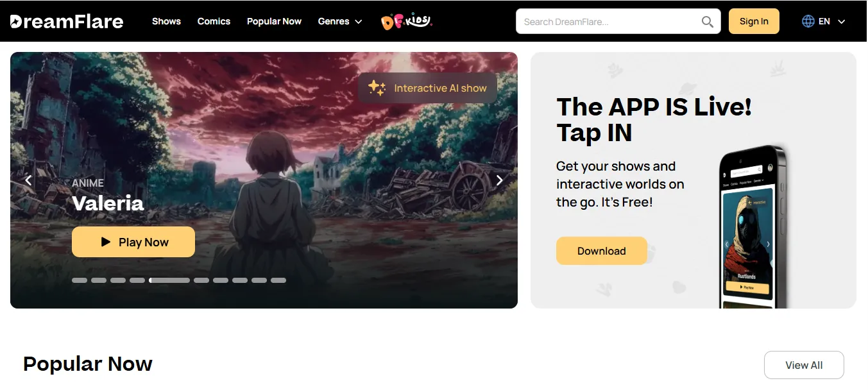Viewport: 868px width, 390px height.
Task: Play Valeria with Play Now button
Action: click(x=133, y=242)
